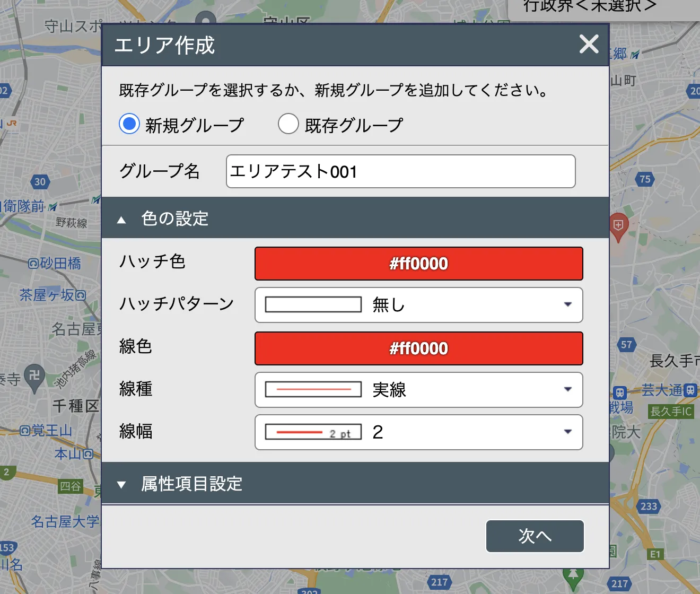Click the red map pin marker on the right
Screen dimensions: 700x594
pos(619,225)
